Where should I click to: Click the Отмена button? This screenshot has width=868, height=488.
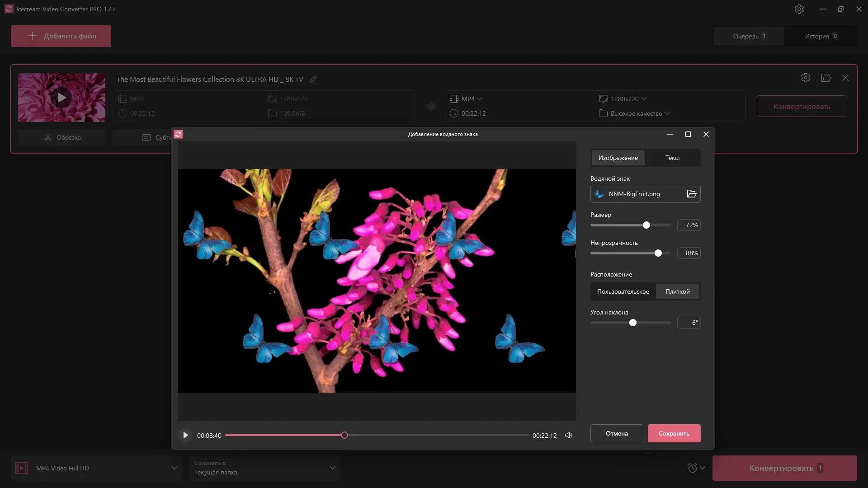[x=616, y=433]
